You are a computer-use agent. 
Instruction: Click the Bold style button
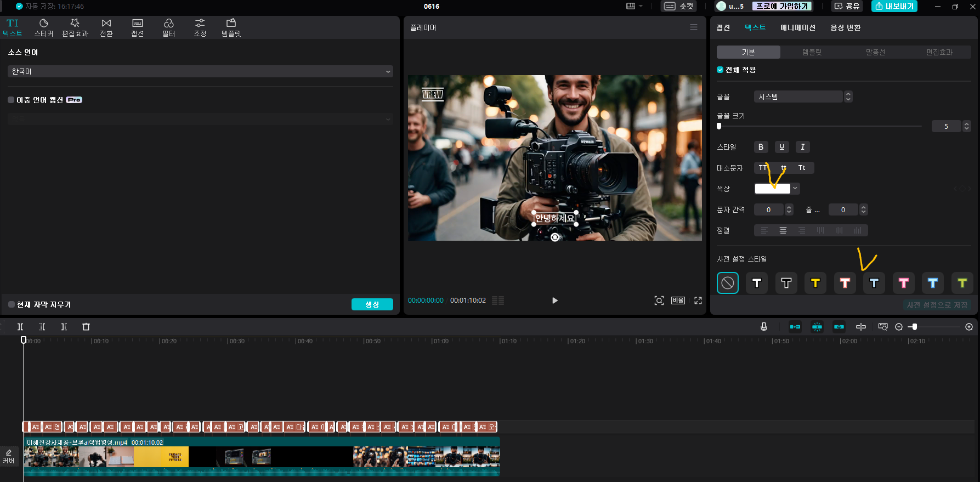pos(761,147)
